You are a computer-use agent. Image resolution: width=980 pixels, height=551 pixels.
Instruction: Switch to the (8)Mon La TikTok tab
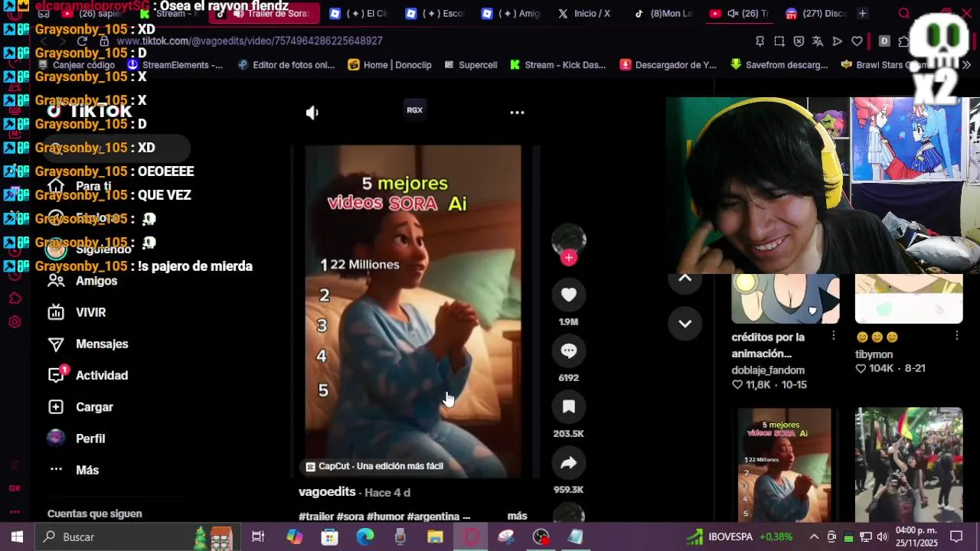pyautogui.click(x=662, y=13)
